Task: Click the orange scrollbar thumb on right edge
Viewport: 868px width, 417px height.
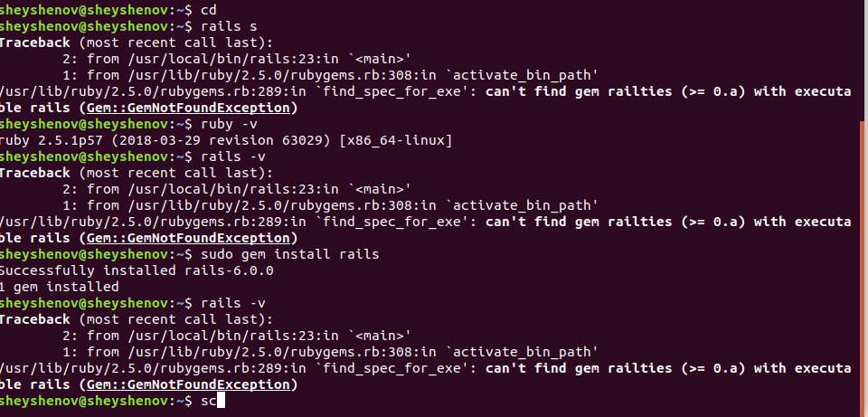Action: click(863, 262)
